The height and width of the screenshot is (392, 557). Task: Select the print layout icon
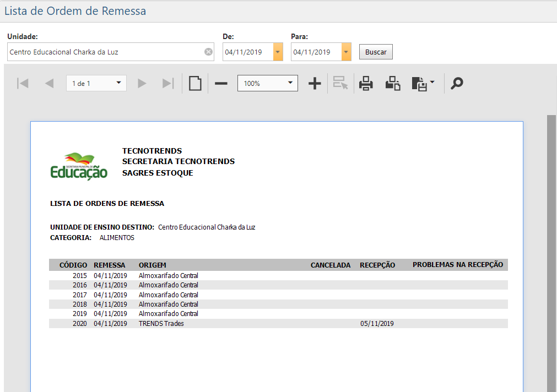(393, 83)
